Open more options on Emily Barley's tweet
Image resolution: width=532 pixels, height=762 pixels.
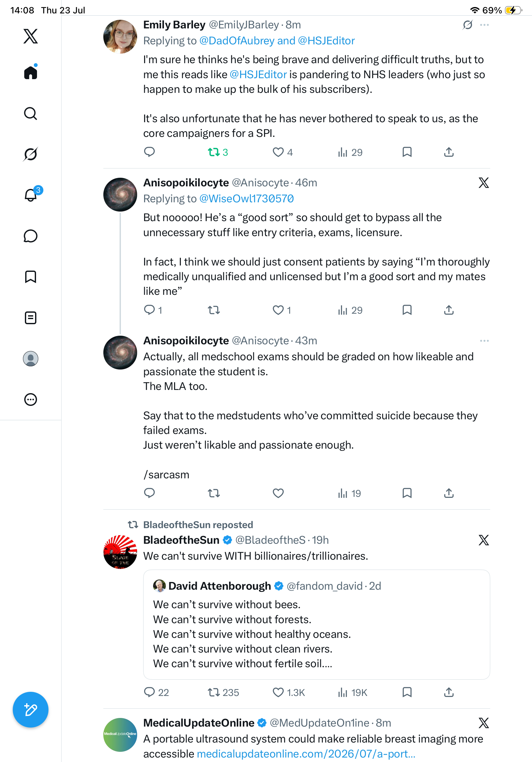(x=484, y=25)
